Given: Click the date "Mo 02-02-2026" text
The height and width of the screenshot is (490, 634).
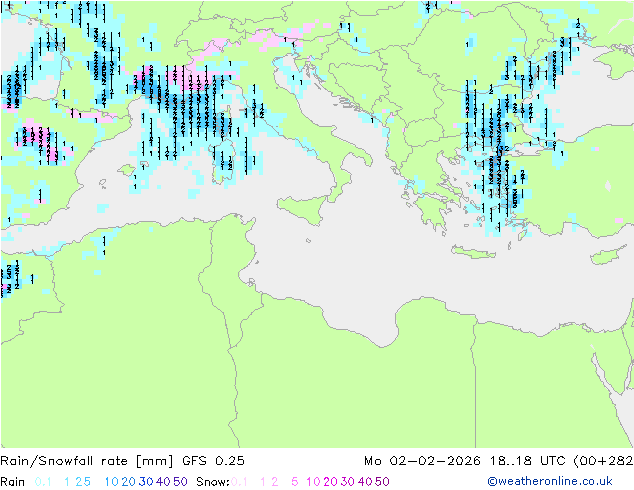Looking at the screenshot, I should (x=422, y=461).
